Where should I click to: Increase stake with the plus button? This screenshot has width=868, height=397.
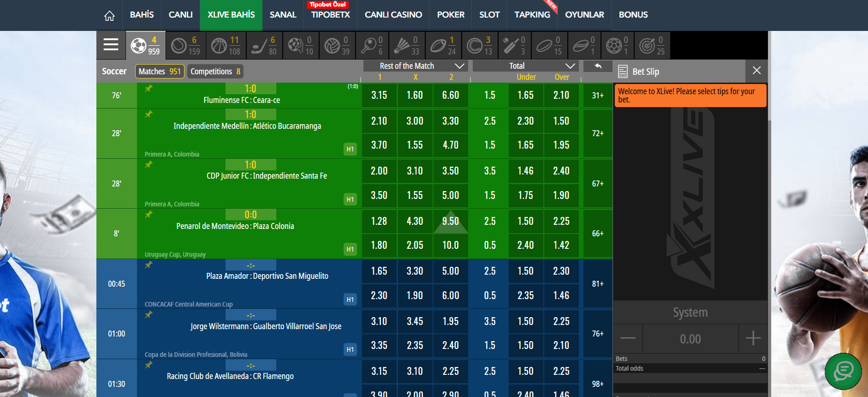pyautogui.click(x=753, y=338)
